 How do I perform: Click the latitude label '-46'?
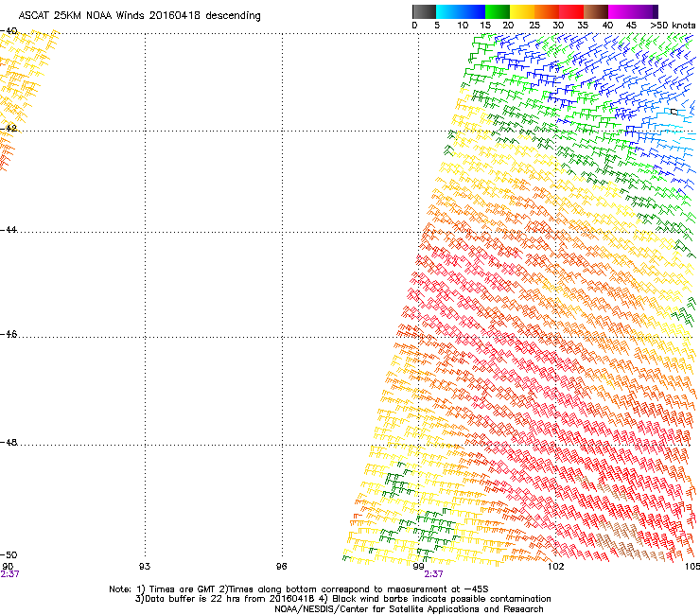(x=9, y=335)
